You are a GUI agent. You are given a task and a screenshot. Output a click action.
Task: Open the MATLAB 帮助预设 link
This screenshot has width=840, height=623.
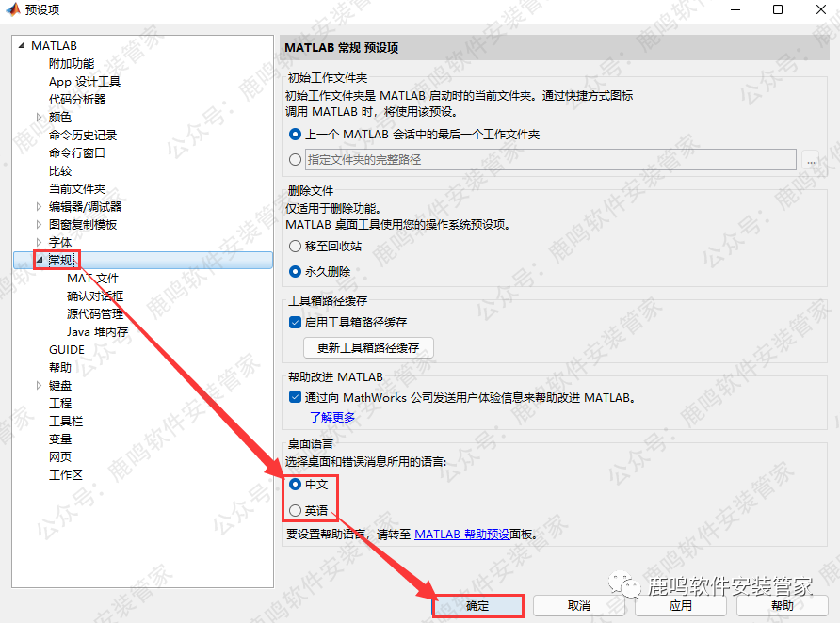(x=461, y=535)
